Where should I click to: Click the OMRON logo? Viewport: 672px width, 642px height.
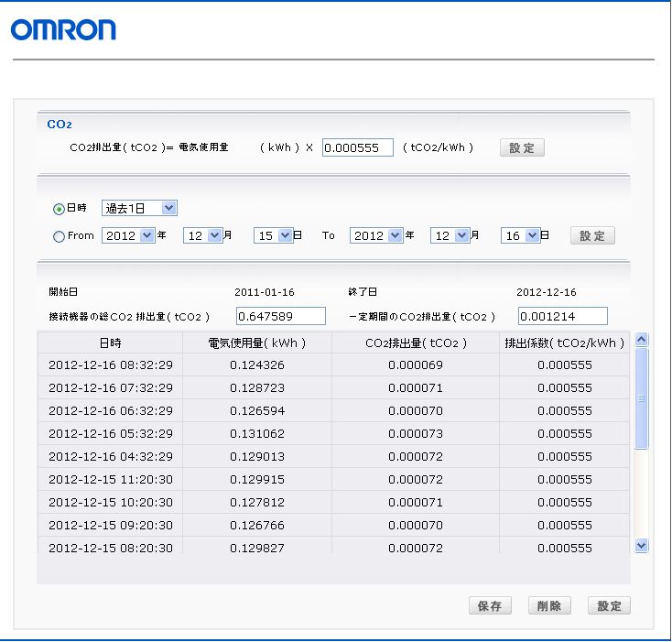pos(63,30)
